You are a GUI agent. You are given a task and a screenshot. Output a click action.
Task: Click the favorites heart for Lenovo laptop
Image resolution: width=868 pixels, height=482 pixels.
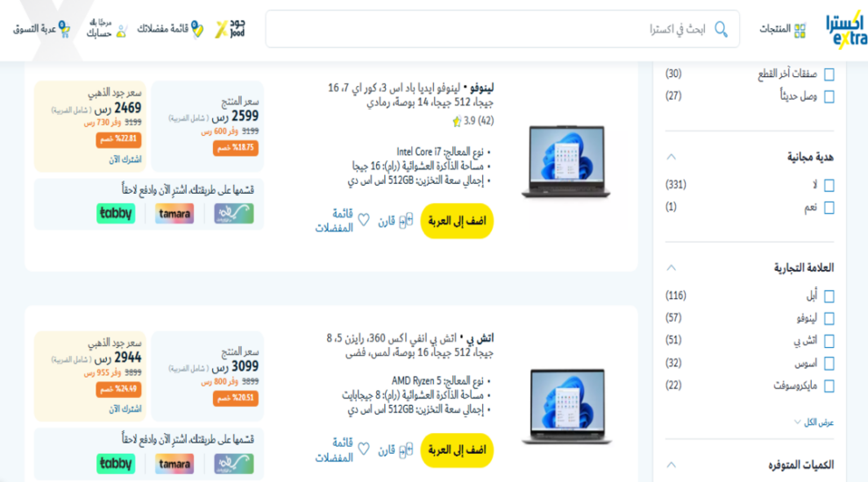coord(363,220)
